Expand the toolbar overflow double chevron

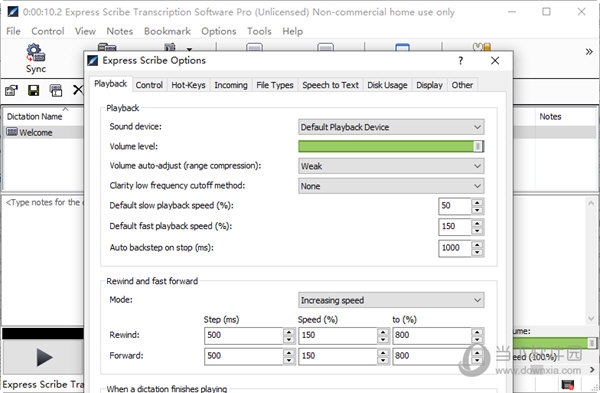tap(589, 52)
